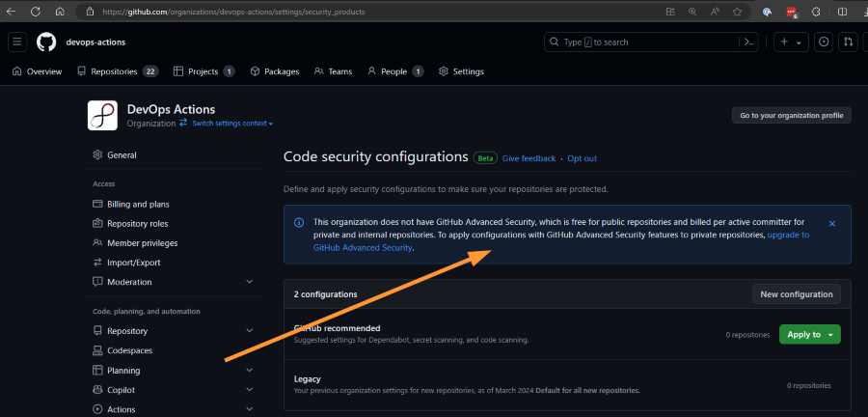Dismiss the Advanced Security info banner
Image resolution: width=868 pixels, height=417 pixels.
pos(832,224)
